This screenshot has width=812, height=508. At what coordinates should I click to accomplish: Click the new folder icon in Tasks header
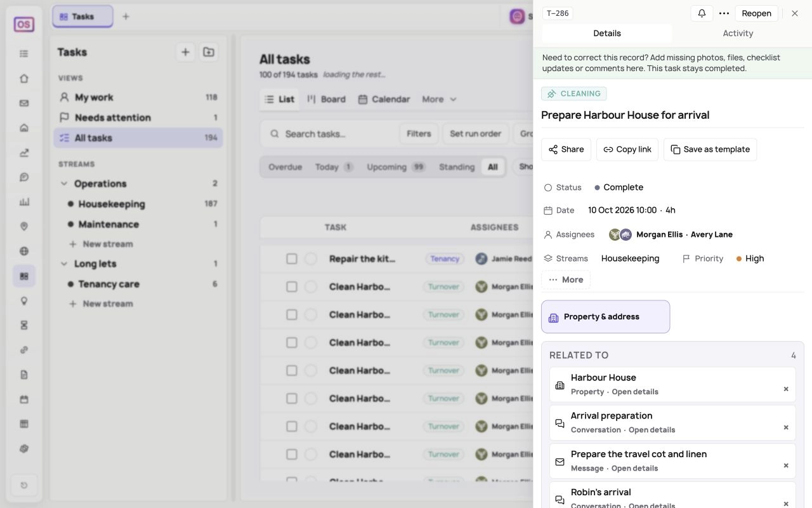[209, 52]
